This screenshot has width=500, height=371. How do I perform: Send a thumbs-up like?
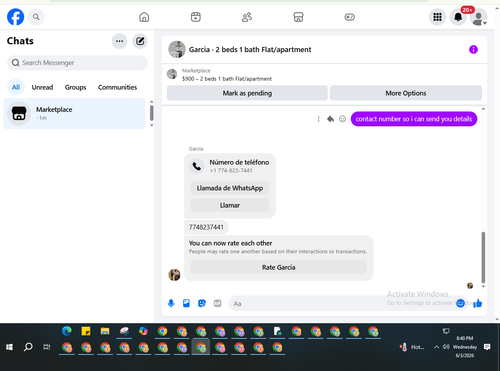478,303
